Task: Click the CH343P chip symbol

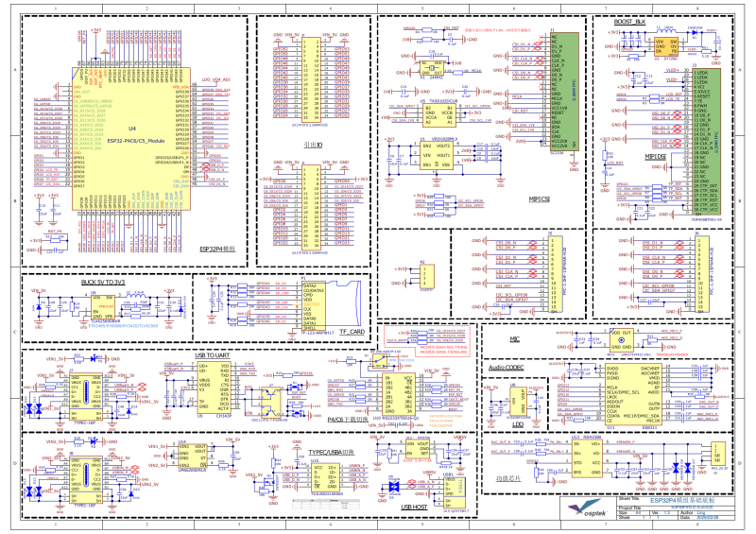Action: click(x=215, y=388)
